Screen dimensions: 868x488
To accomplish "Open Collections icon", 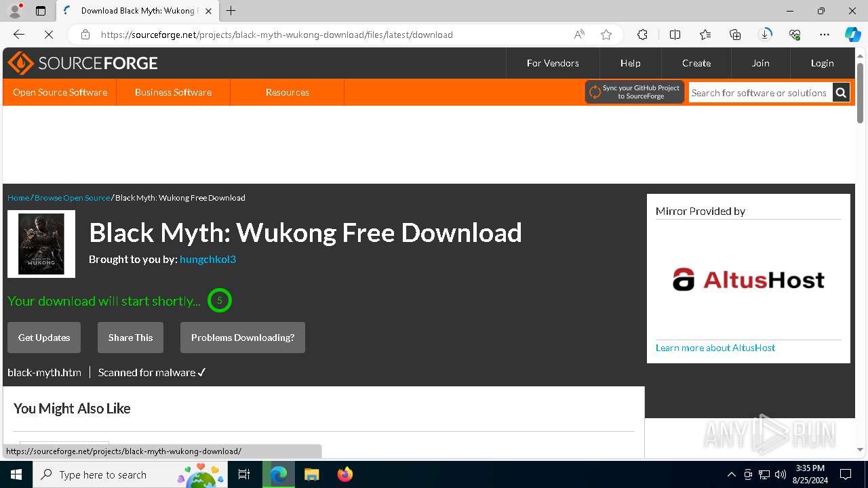I will pos(735,35).
